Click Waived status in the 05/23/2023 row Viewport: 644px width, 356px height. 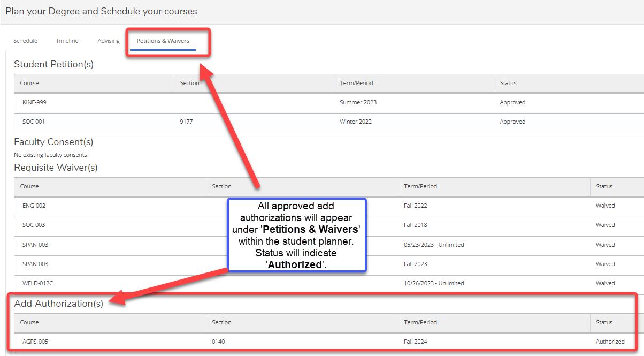[605, 245]
